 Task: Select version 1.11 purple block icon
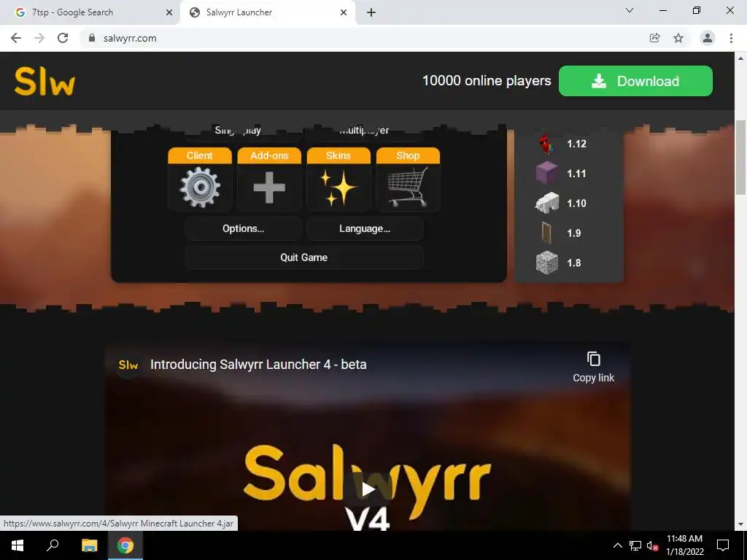point(546,174)
